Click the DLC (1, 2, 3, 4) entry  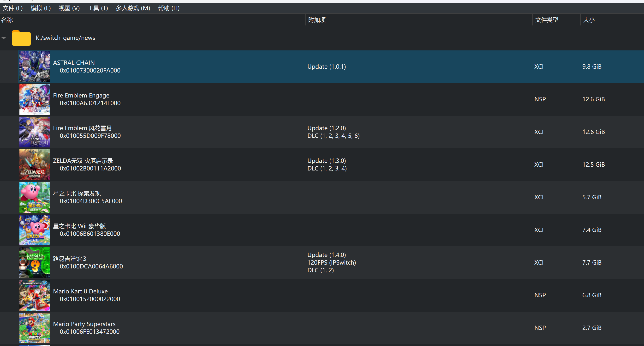coord(327,168)
